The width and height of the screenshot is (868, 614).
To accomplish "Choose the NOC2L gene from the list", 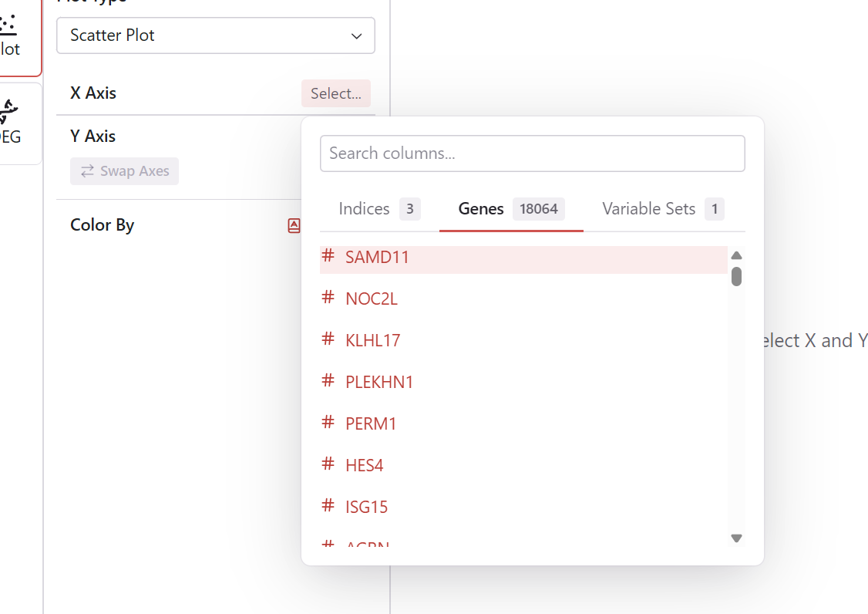I will (x=372, y=299).
